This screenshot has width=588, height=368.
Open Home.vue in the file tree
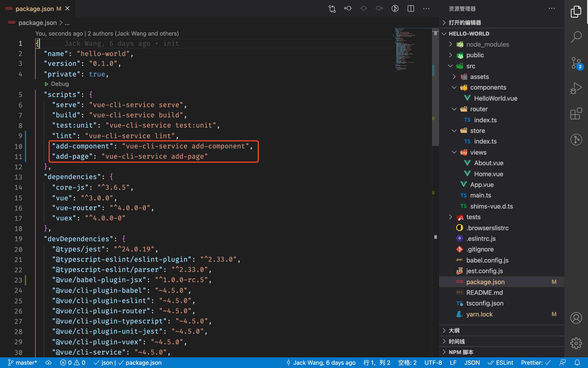tap(501, 174)
